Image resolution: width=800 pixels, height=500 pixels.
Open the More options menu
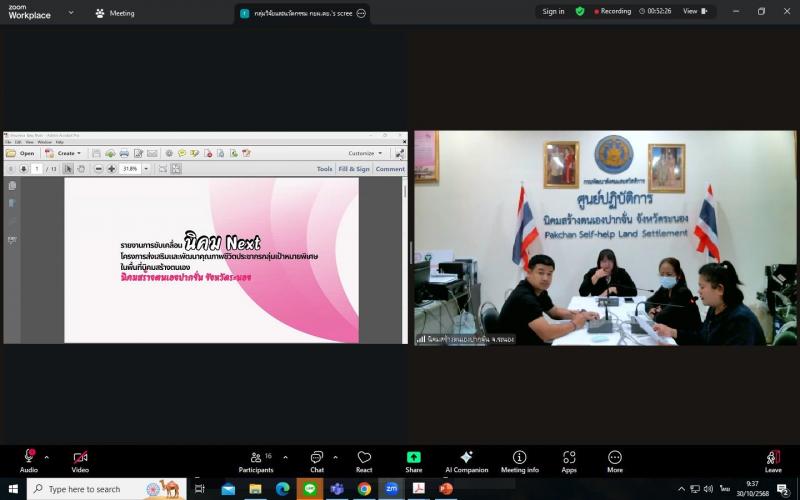(x=615, y=460)
